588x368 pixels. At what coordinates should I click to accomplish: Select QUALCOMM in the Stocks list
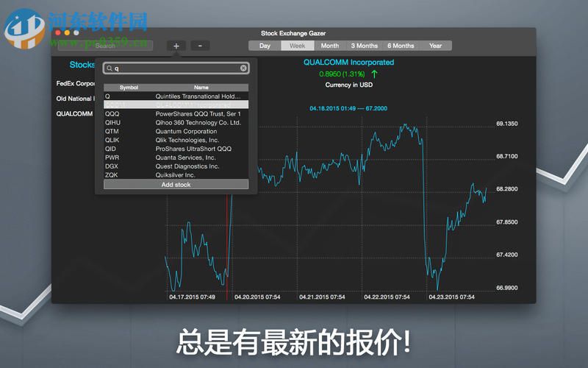click(75, 114)
